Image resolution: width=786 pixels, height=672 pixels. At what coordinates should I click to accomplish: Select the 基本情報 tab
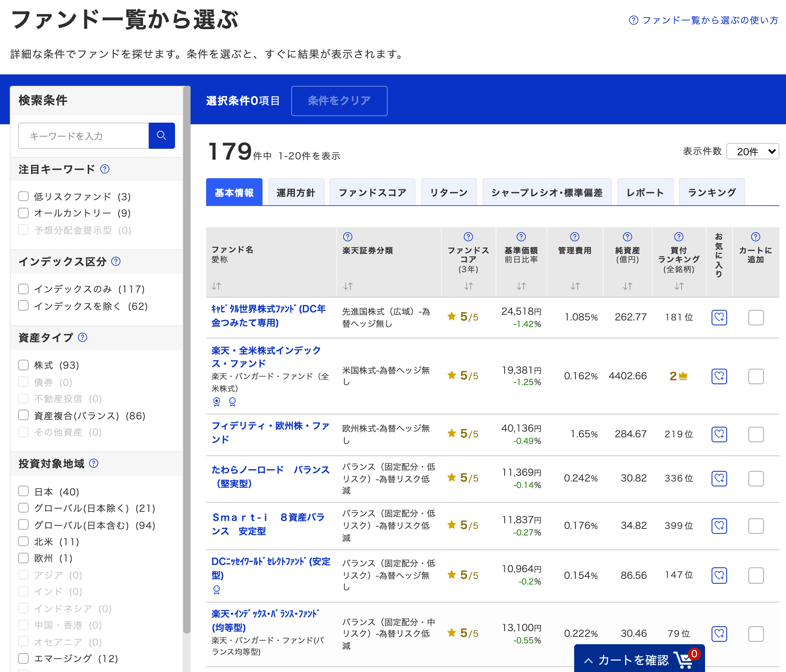click(234, 192)
